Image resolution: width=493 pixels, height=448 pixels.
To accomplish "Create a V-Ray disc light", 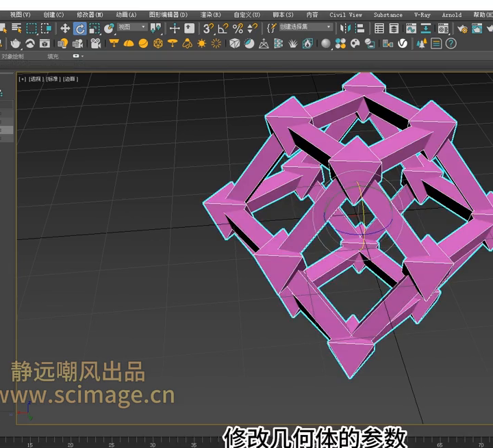I will pyautogui.click(x=173, y=43).
